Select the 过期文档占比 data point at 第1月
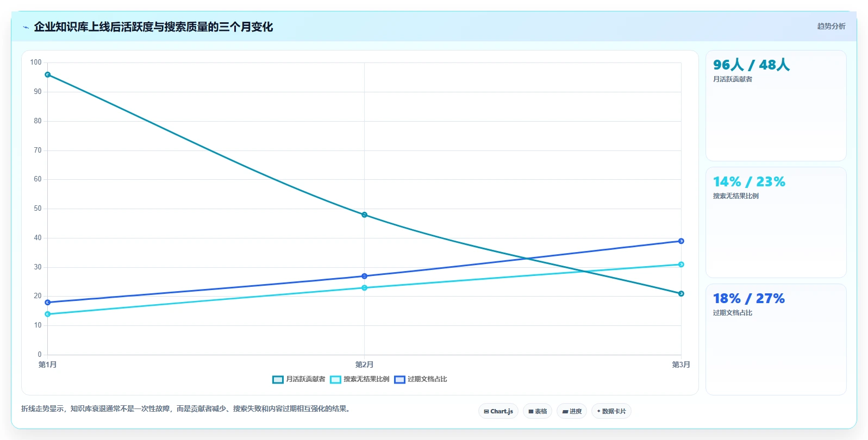Image resolution: width=868 pixels, height=440 pixels. (48, 303)
